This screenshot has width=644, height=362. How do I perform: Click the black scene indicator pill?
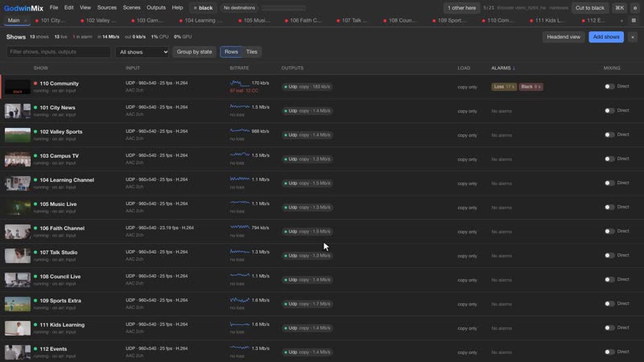click(203, 8)
